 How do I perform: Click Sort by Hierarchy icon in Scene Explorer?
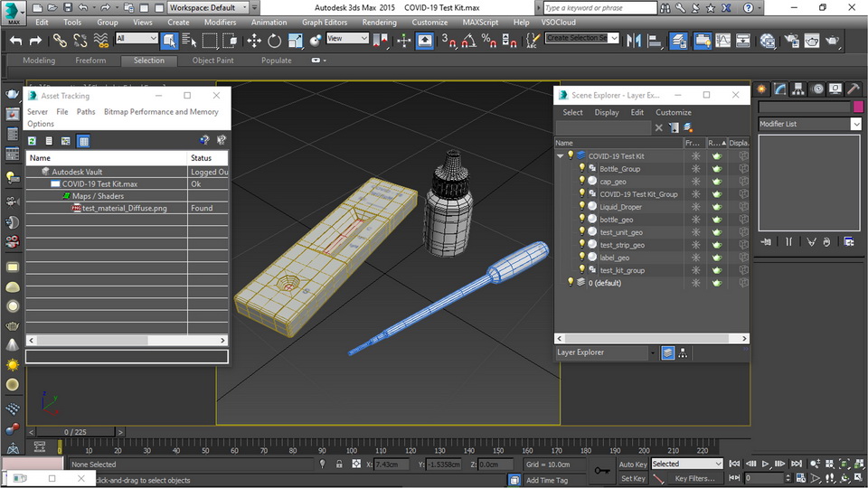point(683,353)
